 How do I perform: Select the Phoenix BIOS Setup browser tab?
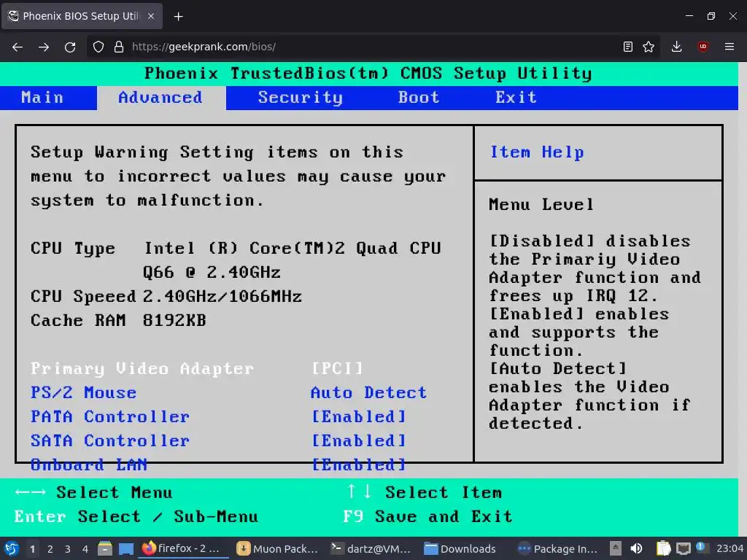click(x=82, y=16)
